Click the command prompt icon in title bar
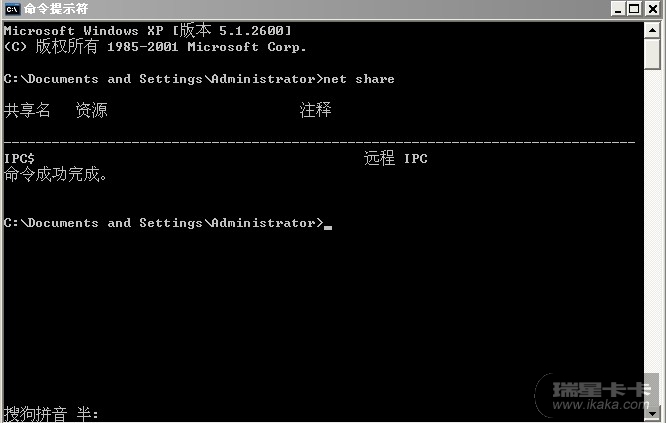 [x=12, y=10]
